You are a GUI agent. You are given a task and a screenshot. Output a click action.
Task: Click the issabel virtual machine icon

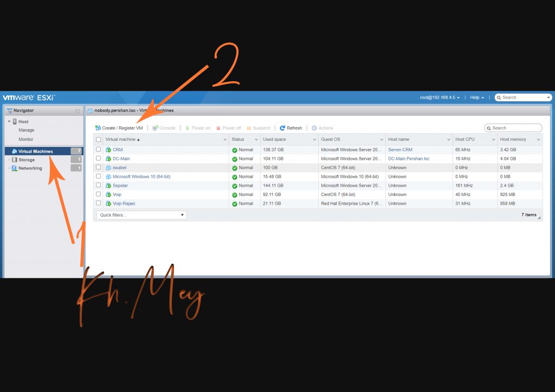click(108, 168)
